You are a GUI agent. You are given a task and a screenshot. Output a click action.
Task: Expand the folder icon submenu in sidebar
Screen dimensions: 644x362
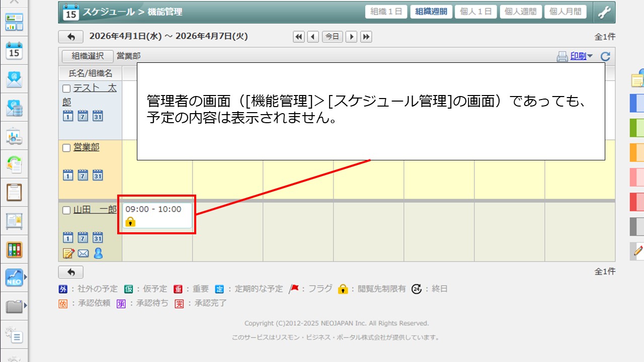click(x=25, y=305)
